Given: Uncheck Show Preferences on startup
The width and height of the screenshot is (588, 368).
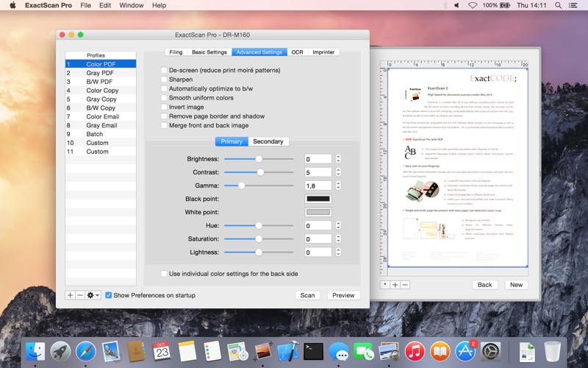Looking at the screenshot, I should 109,295.
